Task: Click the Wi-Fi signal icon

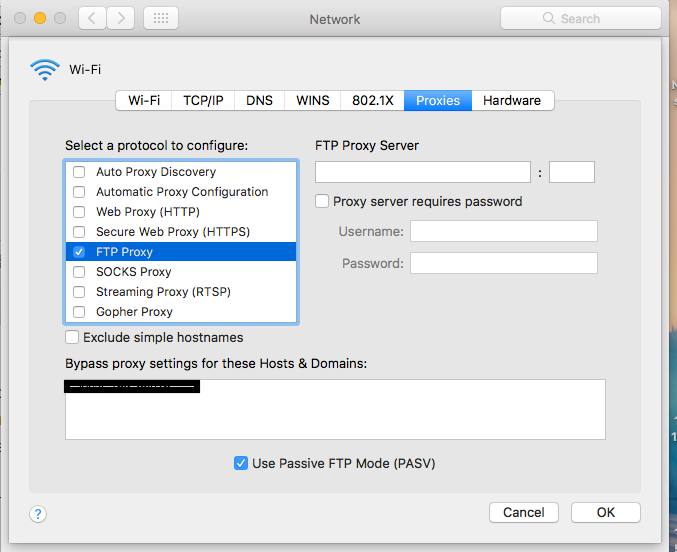Action: click(x=45, y=69)
